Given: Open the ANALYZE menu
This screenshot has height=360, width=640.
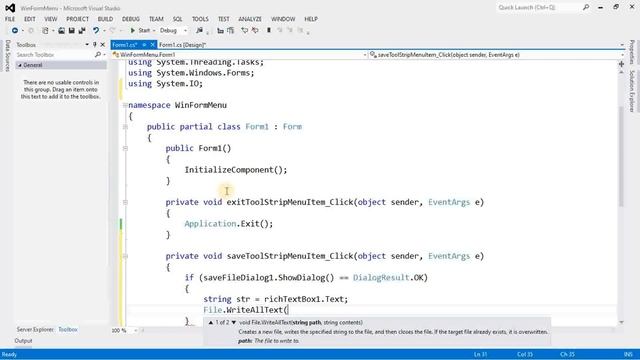Looking at the screenshot, I should pos(250,19).
